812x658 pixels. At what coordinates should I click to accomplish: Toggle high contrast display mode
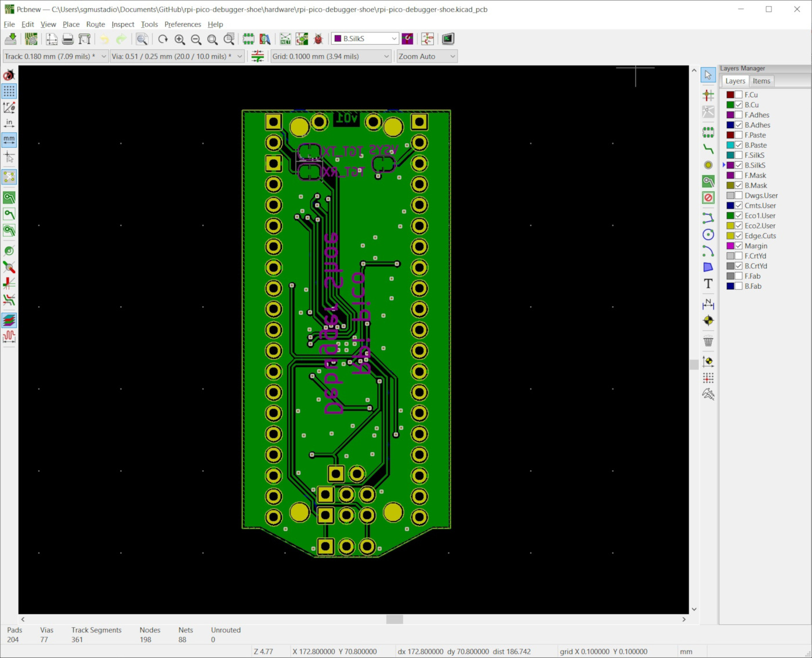[x=9, y=321]
